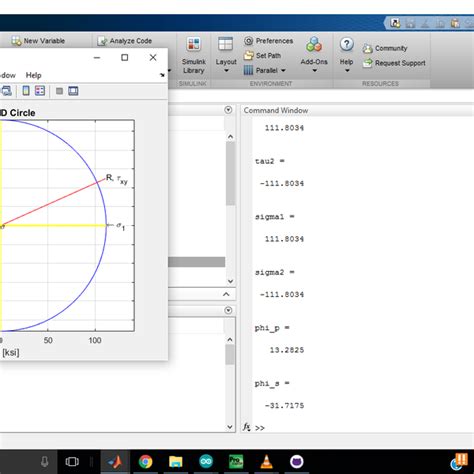Open the Add-Ons icon
This screenshot has height=474, width=474.
pyautogui.click(x=314, y=45)
